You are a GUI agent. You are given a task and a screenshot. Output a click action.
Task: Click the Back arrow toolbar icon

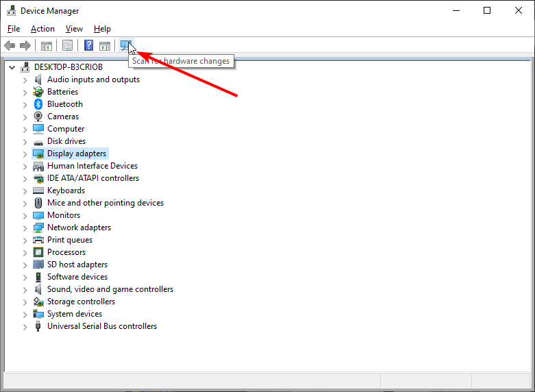click(10, 45)
